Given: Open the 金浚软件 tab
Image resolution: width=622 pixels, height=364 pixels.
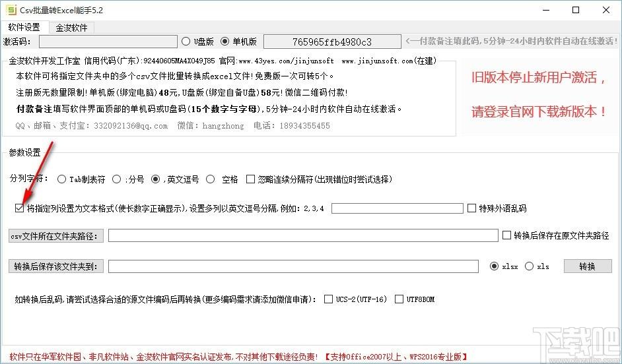Looking at the screenshot, I should pyautogui.click(x=71, y=28).
